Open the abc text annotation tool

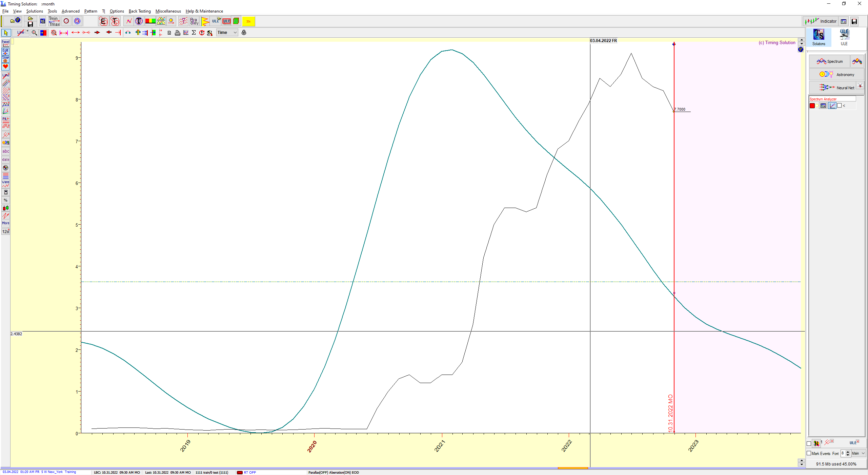point(5,151)
